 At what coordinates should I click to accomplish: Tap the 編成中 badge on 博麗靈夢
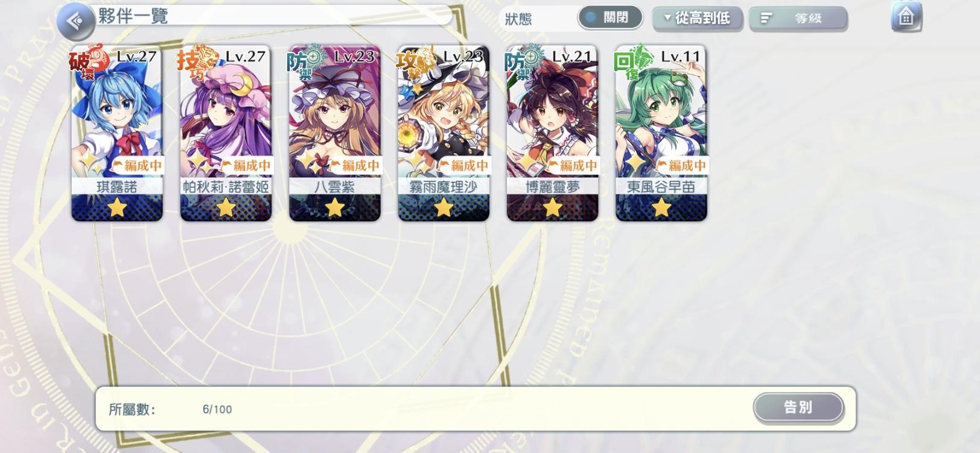pyautogui.click(x=571, y=165)
